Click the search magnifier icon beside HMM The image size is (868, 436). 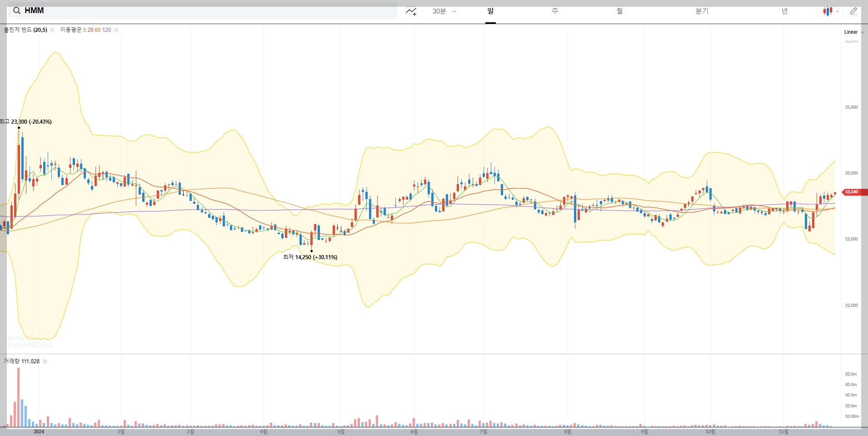pyautogui.click(x=17, y=10)
